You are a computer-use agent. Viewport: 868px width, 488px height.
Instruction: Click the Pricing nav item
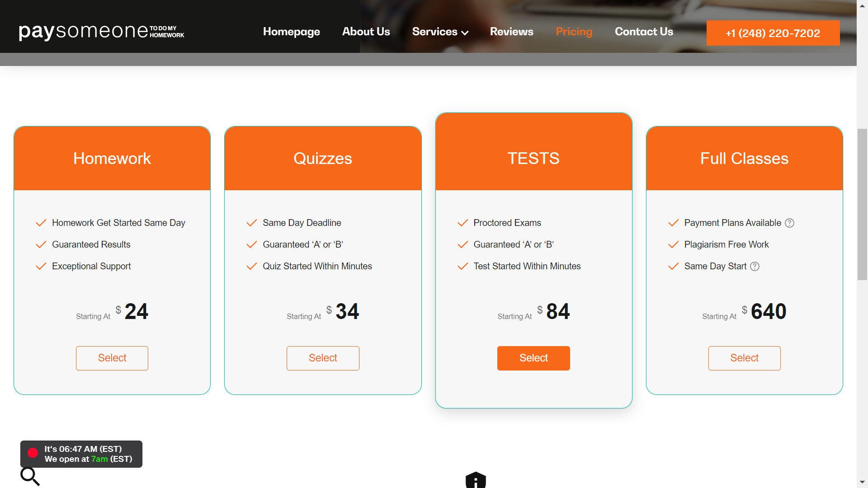coord(574,32)
